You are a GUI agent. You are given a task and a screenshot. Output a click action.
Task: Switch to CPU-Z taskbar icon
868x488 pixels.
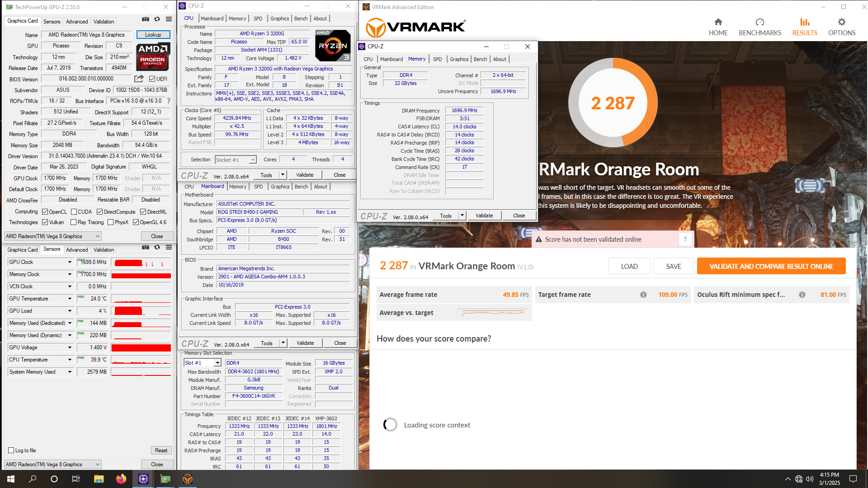143,479
